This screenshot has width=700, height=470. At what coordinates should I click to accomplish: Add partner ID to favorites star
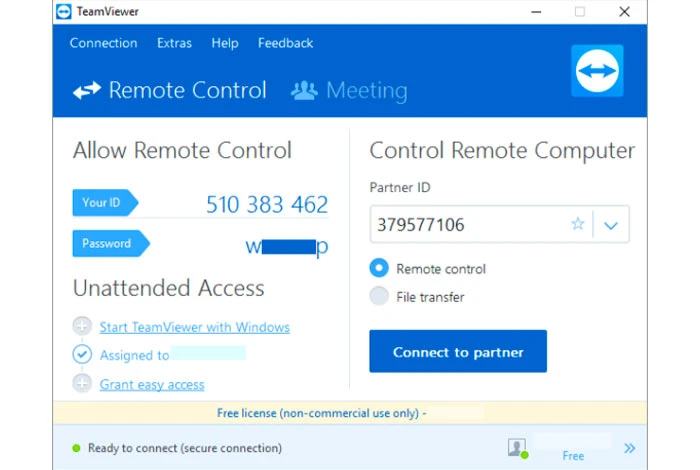(578, 224)
